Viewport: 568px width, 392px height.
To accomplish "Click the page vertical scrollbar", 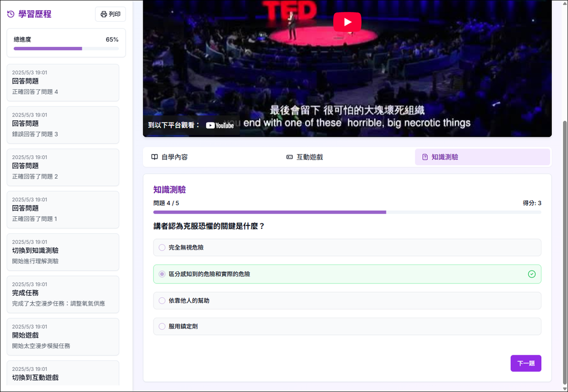I will click(x=564, y=253).
